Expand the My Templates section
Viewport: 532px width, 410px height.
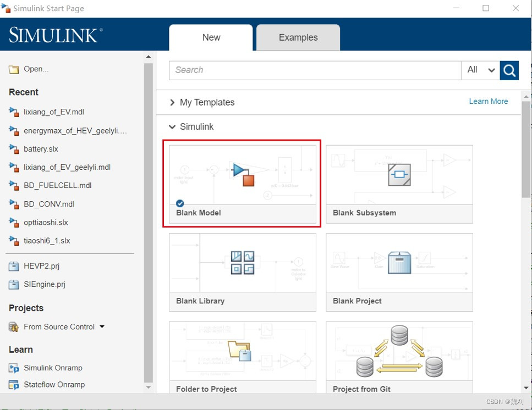172,102
